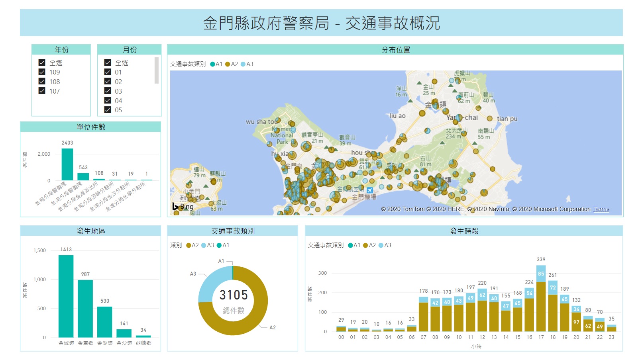This screenshot has width=644, height=358.
Task: Toggle year 107 checkbox in 年份 slicer
Action: (42, 91)
